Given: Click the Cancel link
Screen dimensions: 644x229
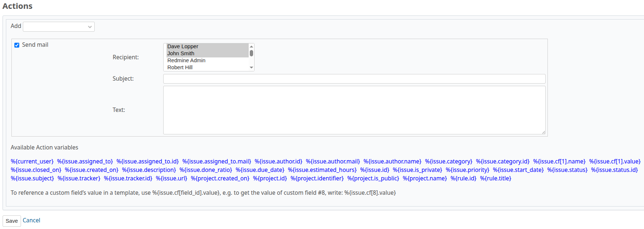Looking at the screenshot, I should [x=31, y=220].
